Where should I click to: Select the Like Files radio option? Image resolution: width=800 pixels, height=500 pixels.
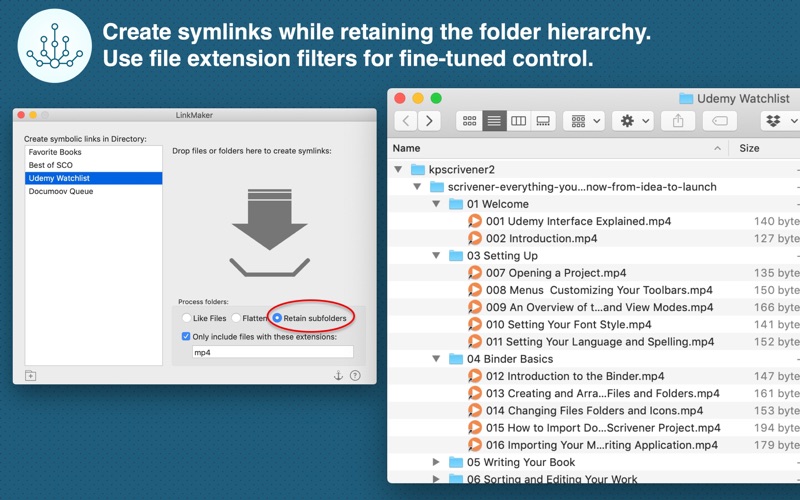(x=186, y=318)
